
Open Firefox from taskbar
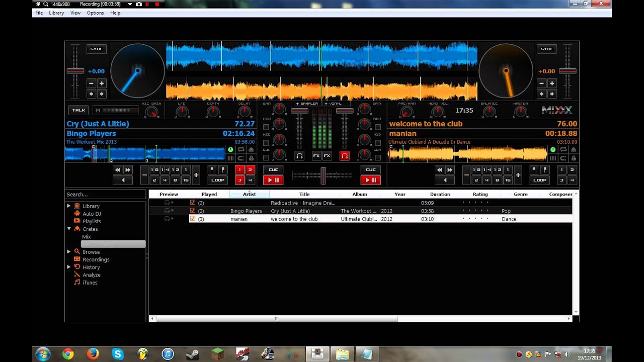click(93, 354)
